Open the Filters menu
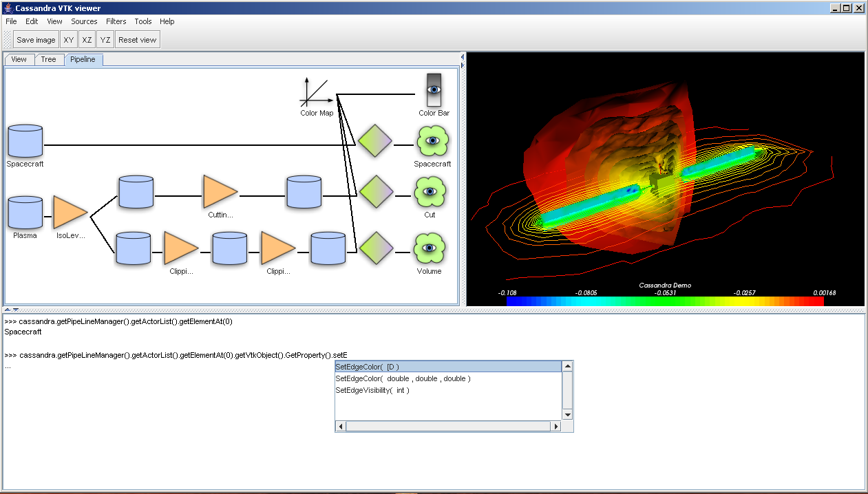Screen dimensions: 868x494 click(x=116, y=21)
